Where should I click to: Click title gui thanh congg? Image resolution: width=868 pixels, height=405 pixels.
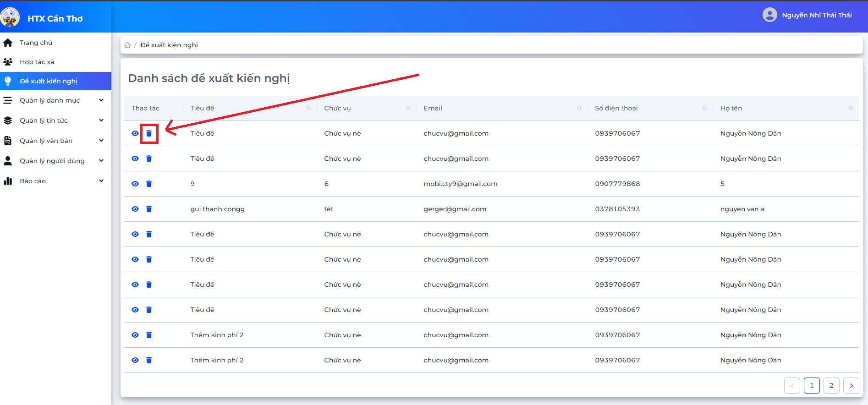(217, 209)
